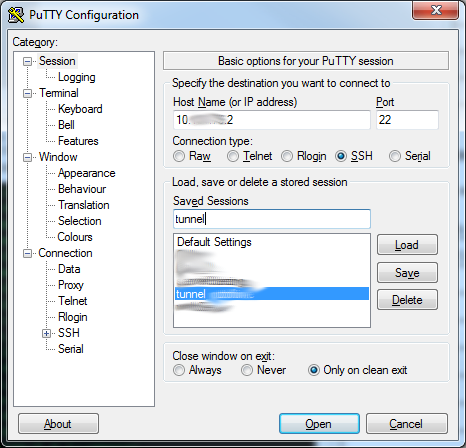The width and height of the screenshot is (466, 448).
Task: Open the Features category
Action: pos(78,141)
